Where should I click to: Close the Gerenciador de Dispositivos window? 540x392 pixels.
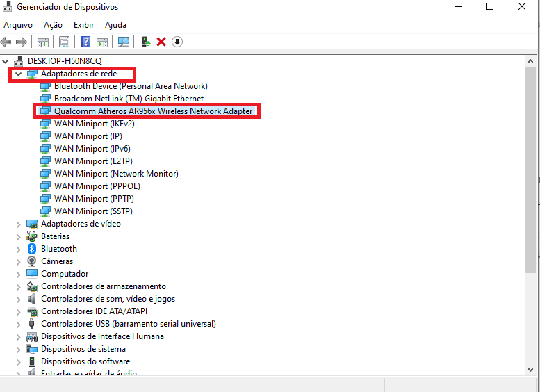click(522, 6)
